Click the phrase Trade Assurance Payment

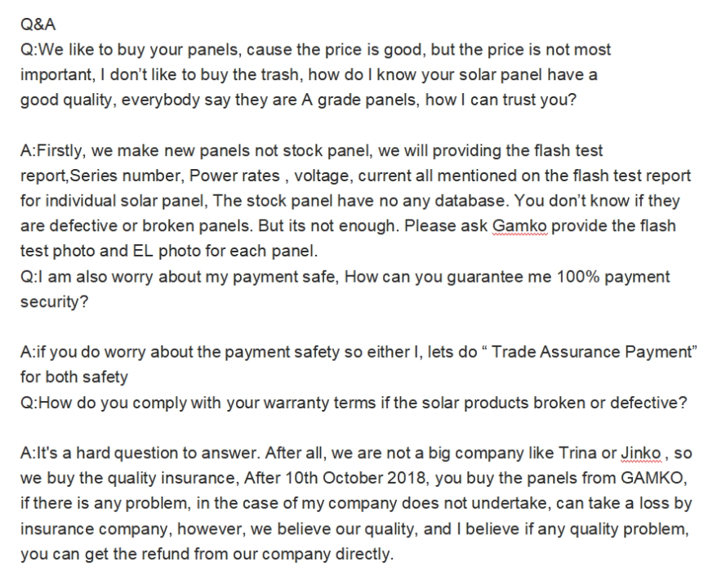pyautogui.click(x=591, y=352)
